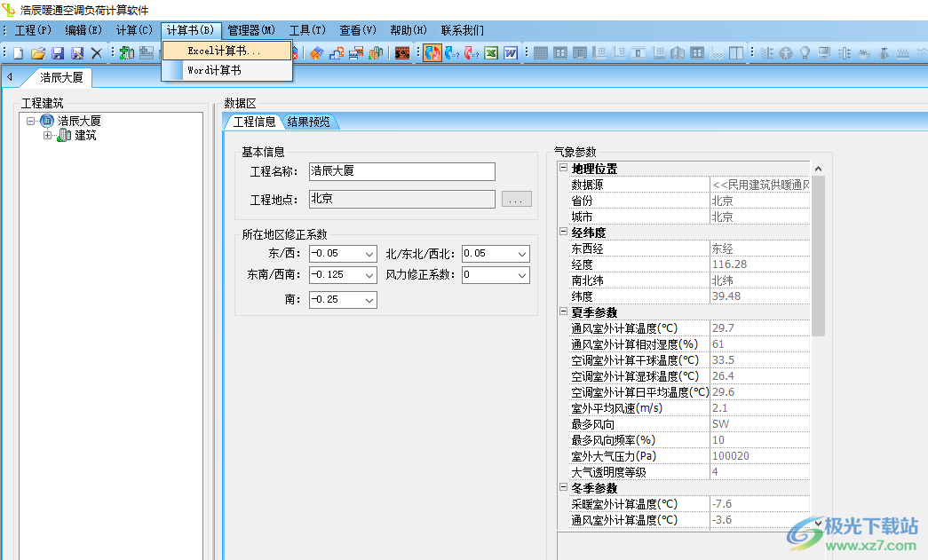Click the open folder toolbar icon
Viewport: 928px width, 560px height.
[x=38, y=53]
